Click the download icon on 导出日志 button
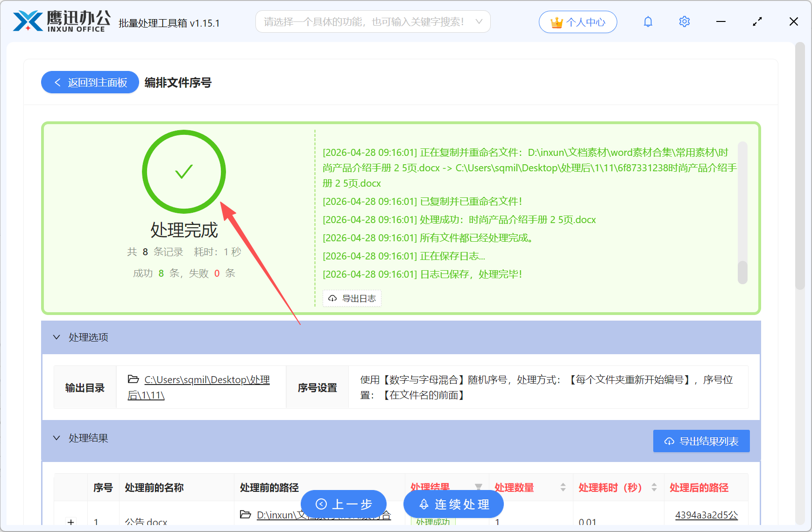 332,298
